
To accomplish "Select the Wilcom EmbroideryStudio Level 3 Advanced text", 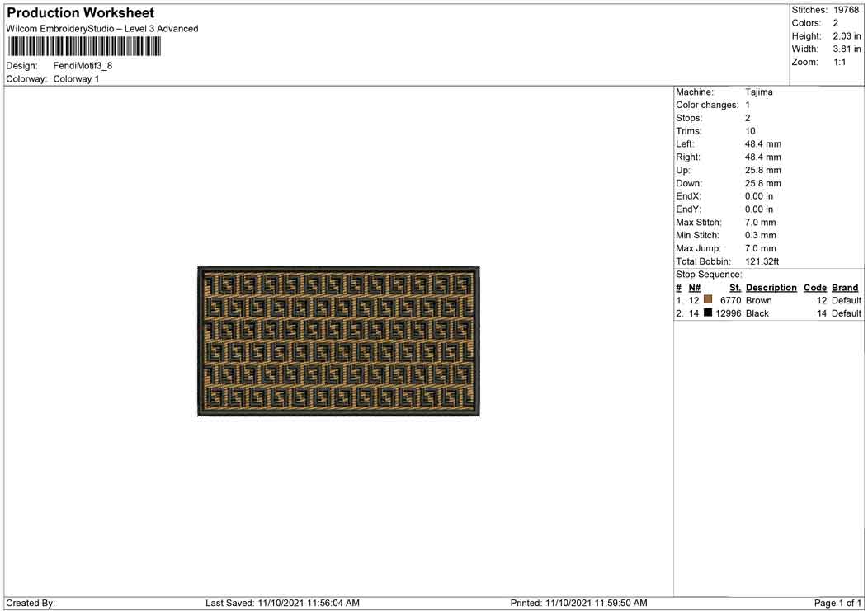I will (x=101, y=29).
